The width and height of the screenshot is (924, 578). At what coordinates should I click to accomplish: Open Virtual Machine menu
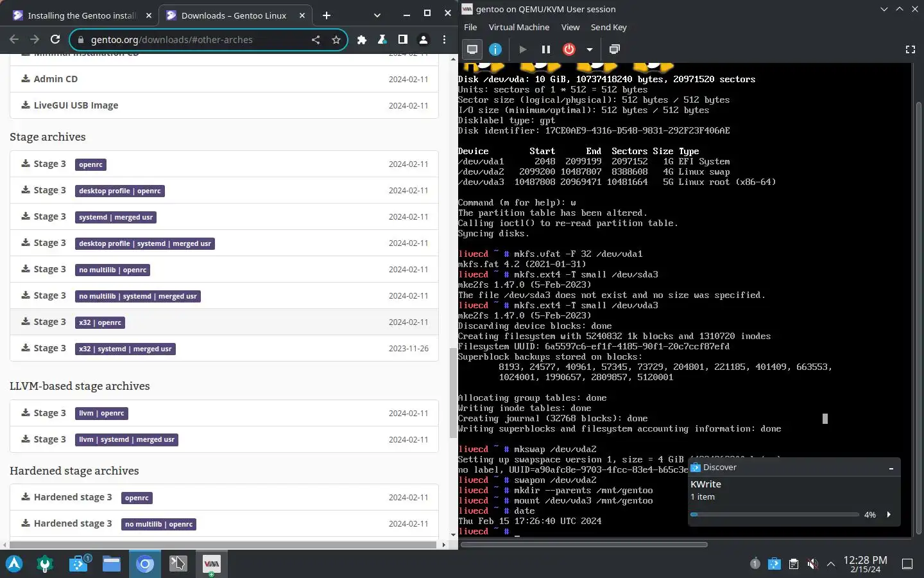(x=519, y=27)
